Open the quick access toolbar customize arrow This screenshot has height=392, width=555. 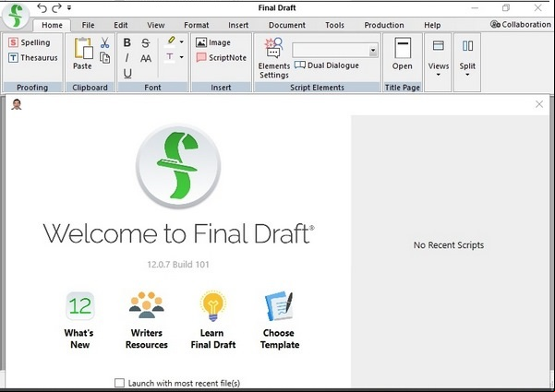69,7
